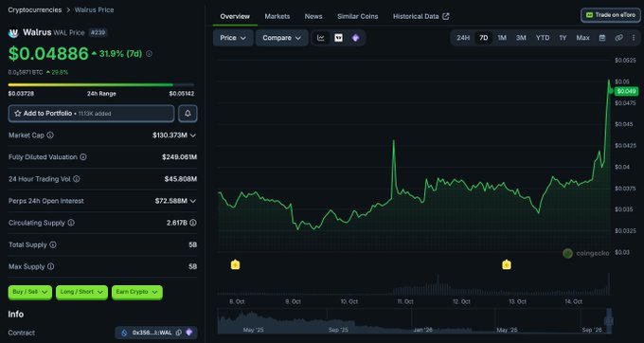Select the 24H time range
The height and width of the screenshot is (343, 644).
[x=463, y=38]
